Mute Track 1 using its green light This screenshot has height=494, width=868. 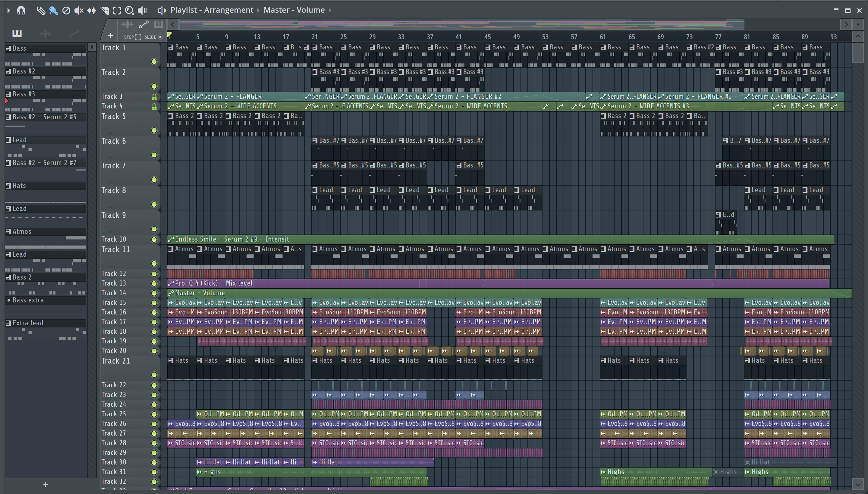click(x=154, y=62)
